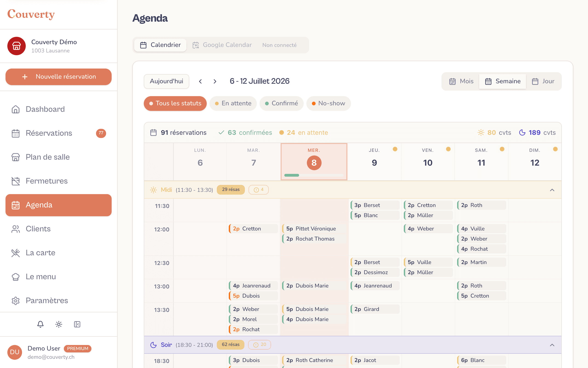Go to previous week arrow
The height and width of the screenshot is (368, 588).
(201, 81)
